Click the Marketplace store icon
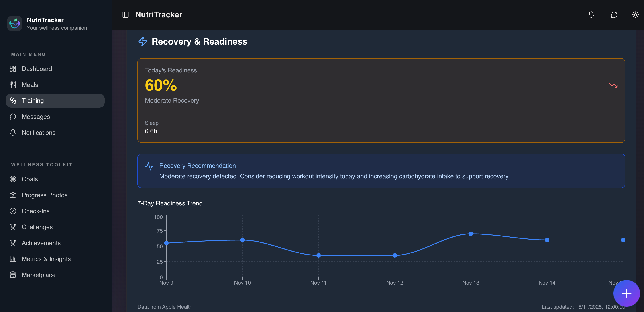This screenshot has height=312, width=644. click(13, 275)
